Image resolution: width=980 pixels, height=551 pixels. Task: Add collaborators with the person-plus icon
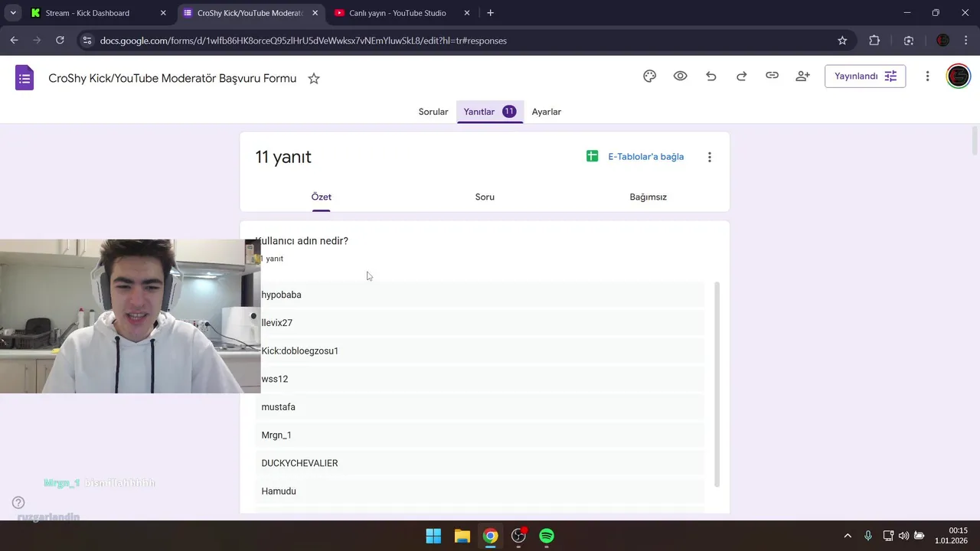[802, 76]
